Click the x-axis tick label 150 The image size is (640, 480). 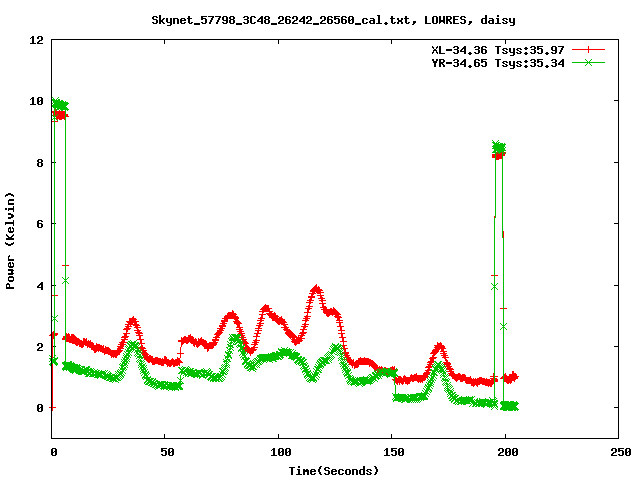(x=394, y=452)
